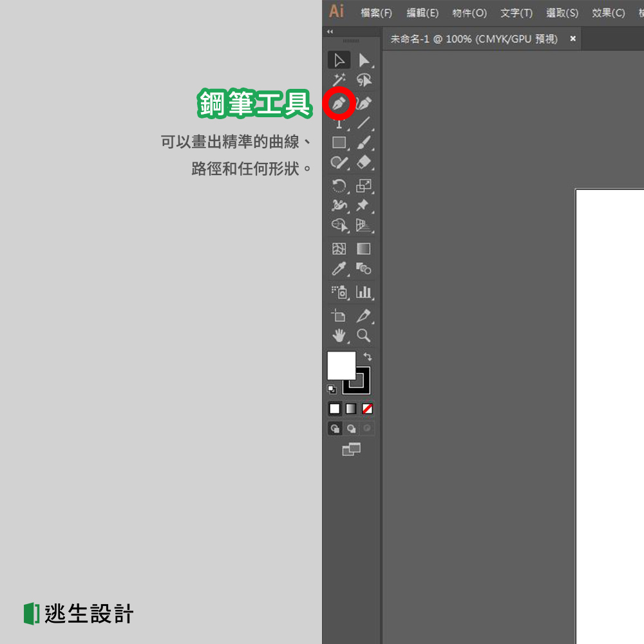The width and height of the screenshot is (644, 644).
Task: Select the Pen tool in the toolbar
Action: [x=339, y=103]
